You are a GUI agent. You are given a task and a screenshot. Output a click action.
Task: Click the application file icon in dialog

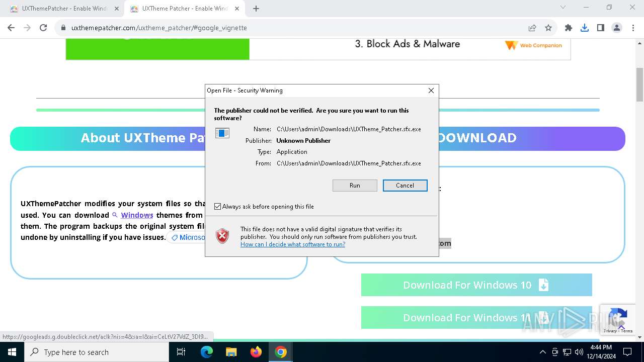click(x=222, y=133)
